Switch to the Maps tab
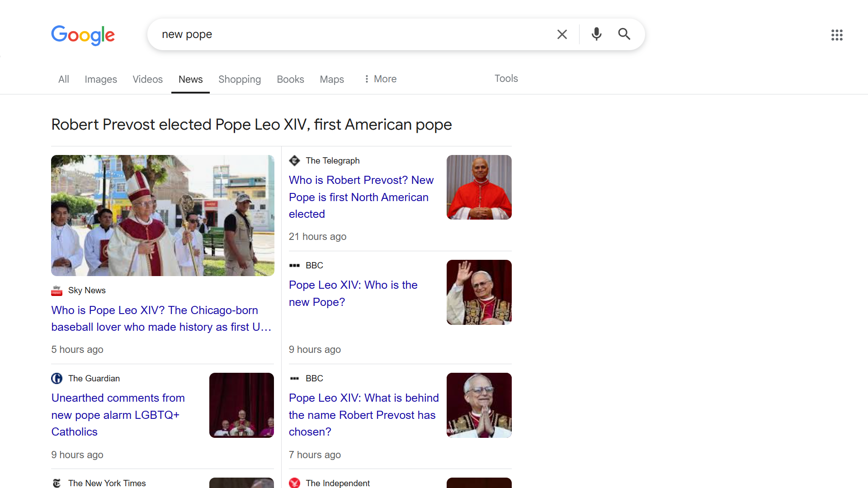This screenshot has height=488, width=868. (x=332, y=79)
